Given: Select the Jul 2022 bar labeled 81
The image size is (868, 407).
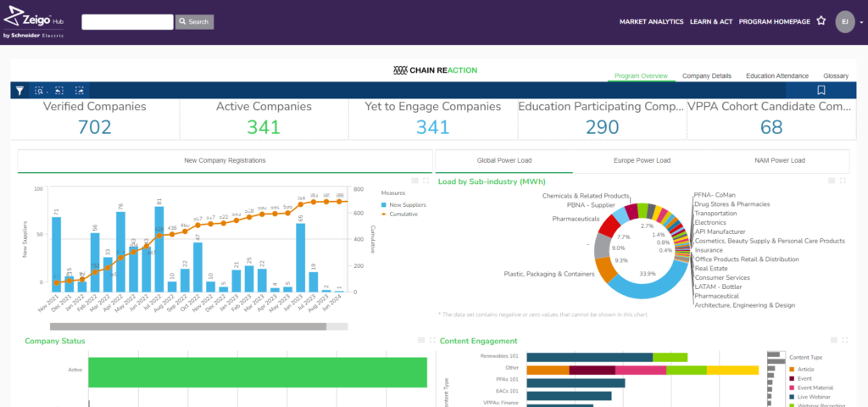Looking at the screenshot, I should coord(159,249).
